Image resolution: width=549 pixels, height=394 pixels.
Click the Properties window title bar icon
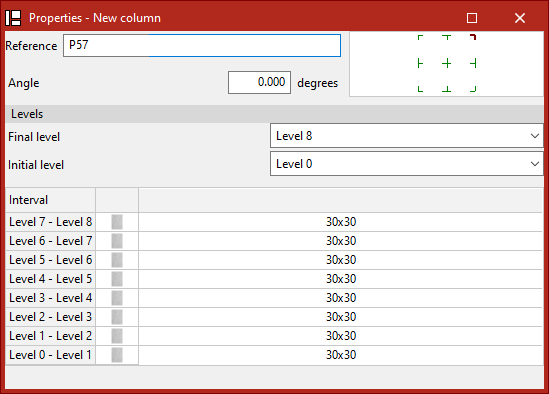point(13,18)
